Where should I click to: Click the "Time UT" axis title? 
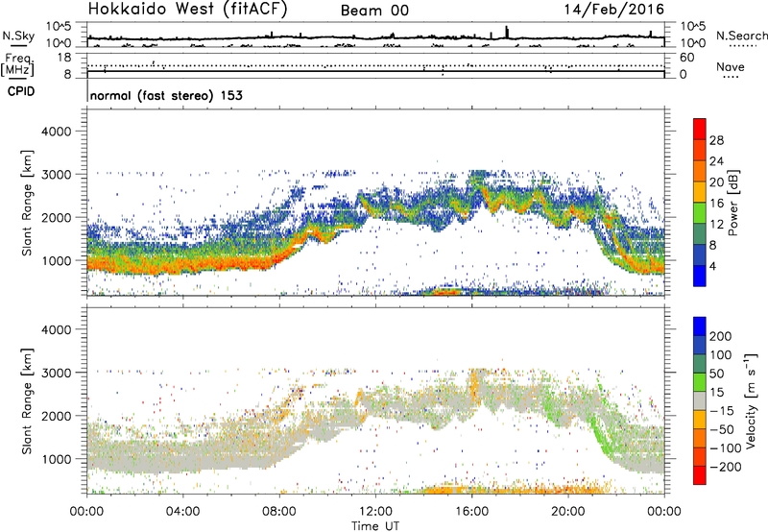375,525
